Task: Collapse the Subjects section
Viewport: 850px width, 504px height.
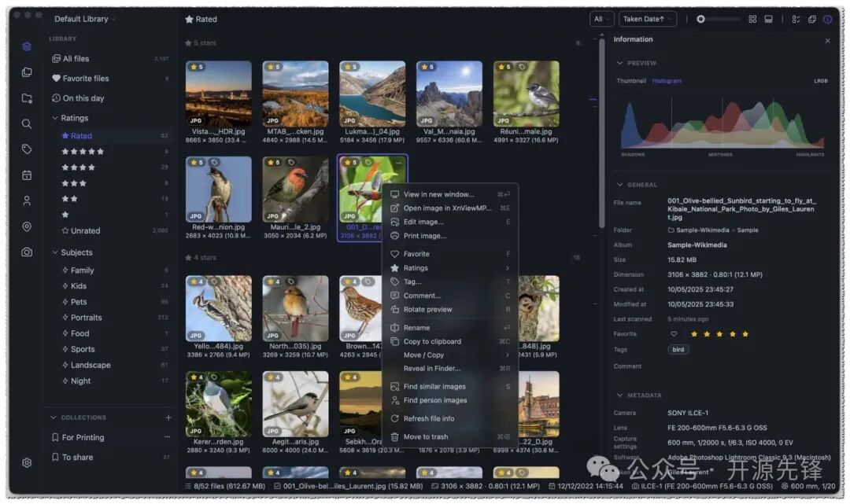Action: (55, 252)
